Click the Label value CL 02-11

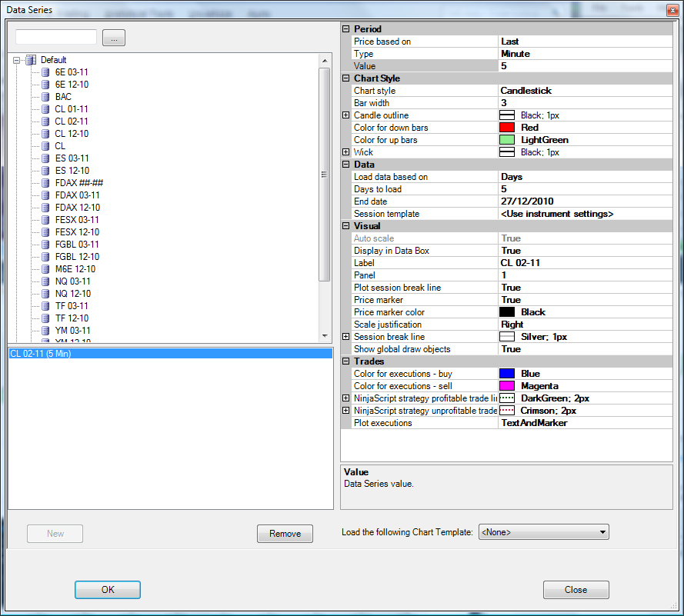pos(586,263)
